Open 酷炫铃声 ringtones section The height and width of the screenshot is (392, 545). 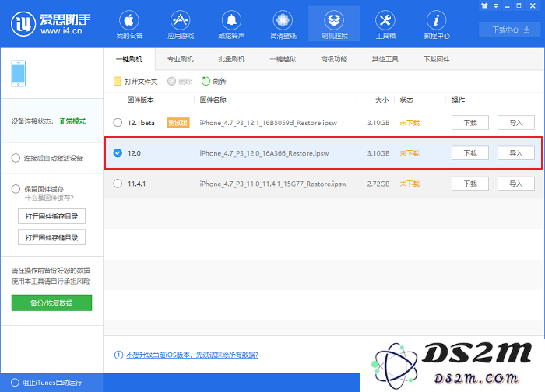click(231, 24)
